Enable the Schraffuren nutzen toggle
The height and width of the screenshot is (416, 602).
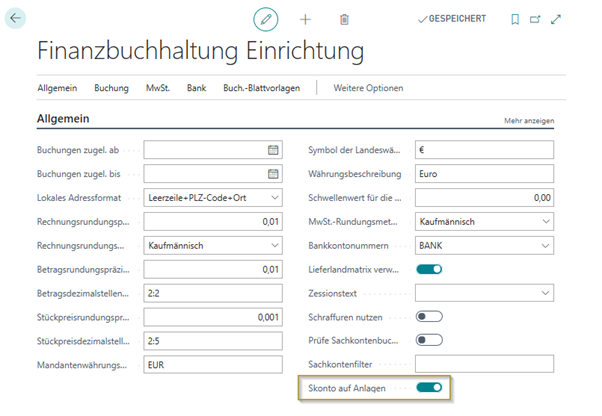pos(429,316)
